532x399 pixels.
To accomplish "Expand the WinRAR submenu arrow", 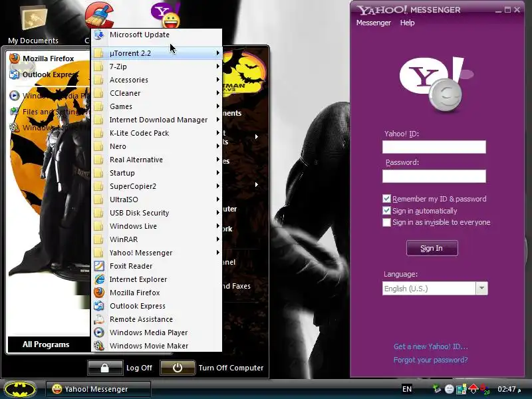I will pyautogui.click(x=218, y=239).
